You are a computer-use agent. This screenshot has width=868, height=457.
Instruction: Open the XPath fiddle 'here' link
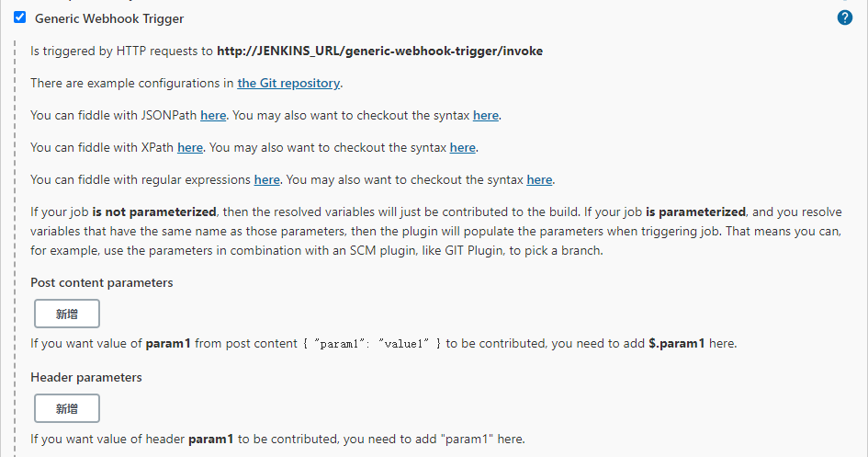pos(190,147)
